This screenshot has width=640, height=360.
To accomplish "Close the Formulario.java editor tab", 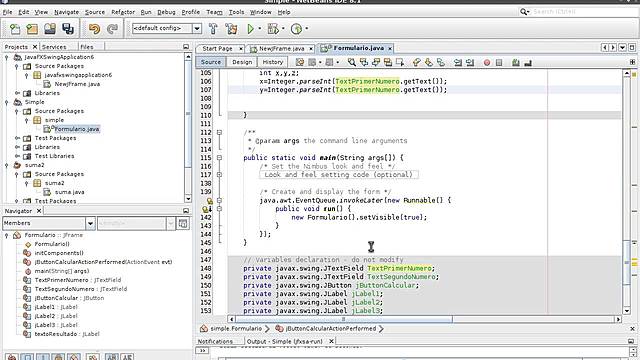I will (390, 49).
